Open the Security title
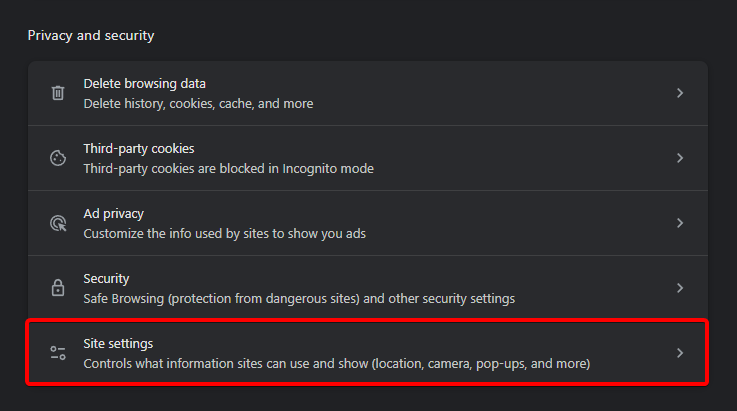 point(106,279)
